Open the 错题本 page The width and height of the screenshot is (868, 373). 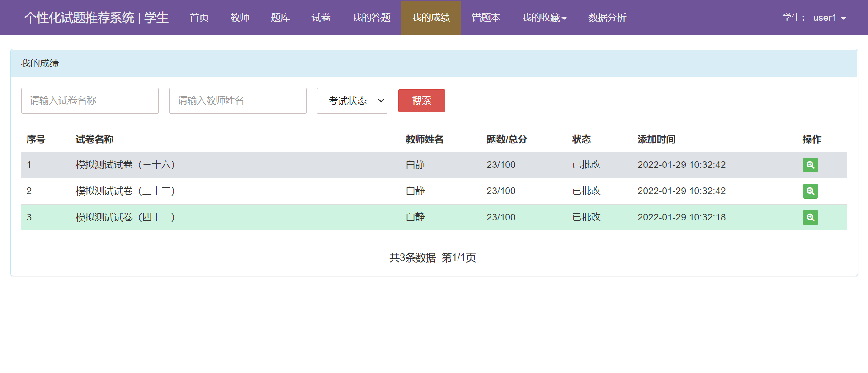click(x=486, y=18)
